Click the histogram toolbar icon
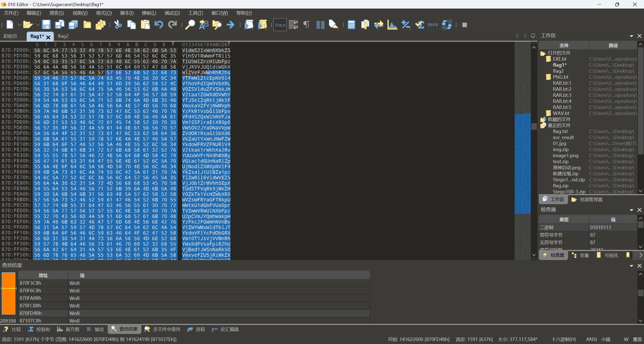 point(392,25)
